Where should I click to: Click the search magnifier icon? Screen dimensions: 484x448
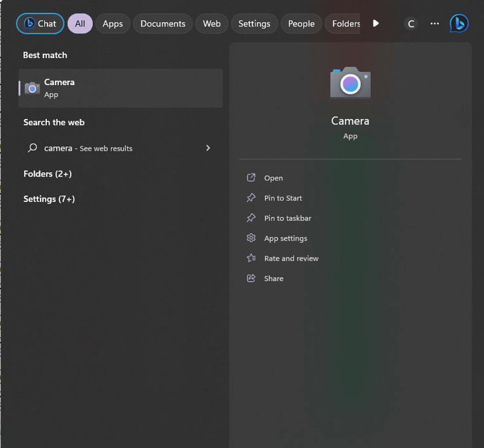[x=32, y=148]
